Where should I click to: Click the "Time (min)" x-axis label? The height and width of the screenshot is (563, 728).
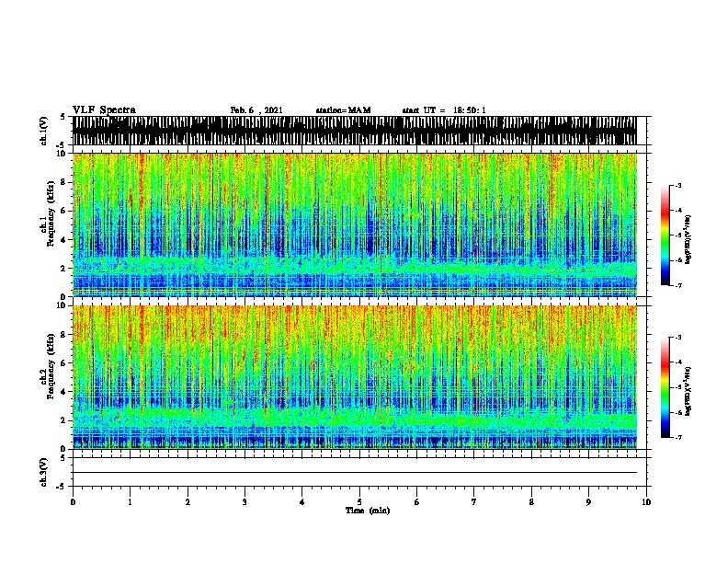(x=368, y=511)
